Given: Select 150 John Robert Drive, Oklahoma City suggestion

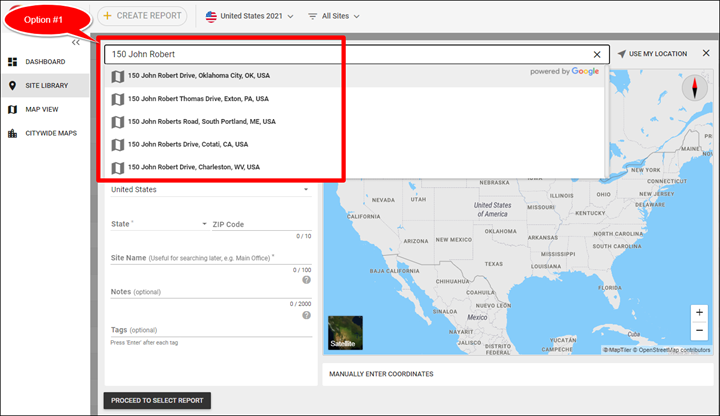Looking at the screenshot, I should click(198, 75).
